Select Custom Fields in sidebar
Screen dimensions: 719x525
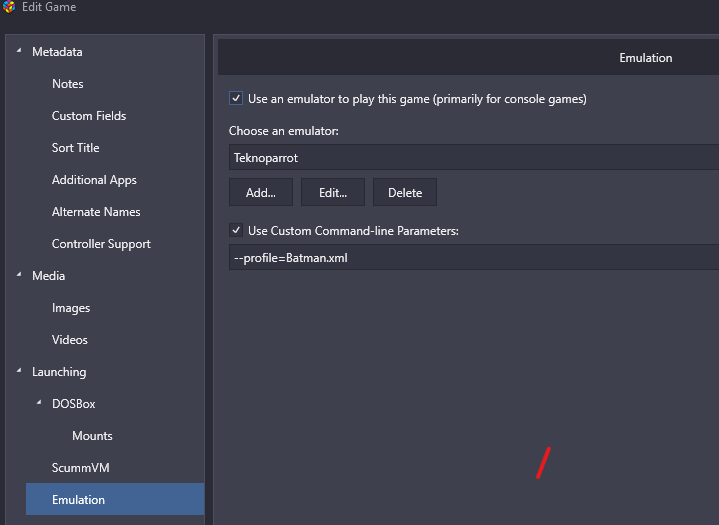[x=89, y=116]
